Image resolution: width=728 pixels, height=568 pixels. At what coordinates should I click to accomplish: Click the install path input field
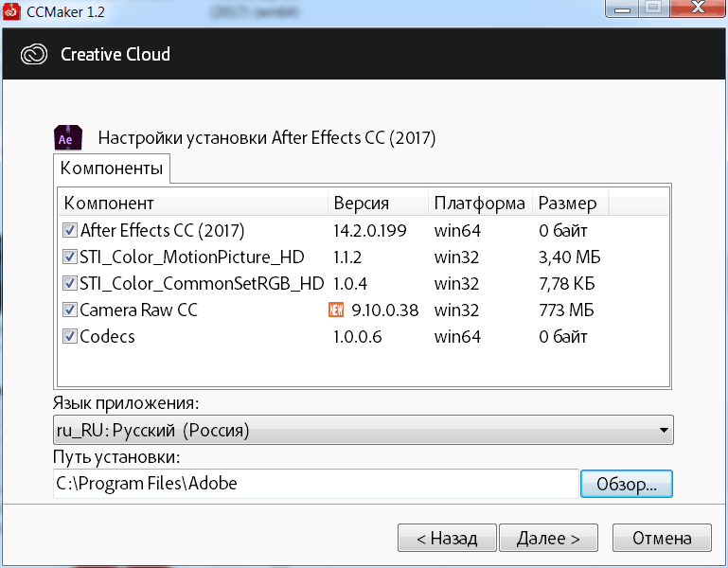(x=316, y=484)
